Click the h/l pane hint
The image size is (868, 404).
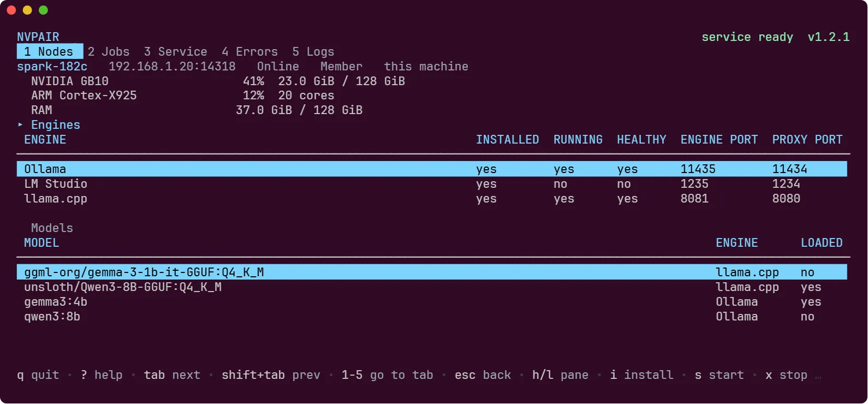pos(560,375)
